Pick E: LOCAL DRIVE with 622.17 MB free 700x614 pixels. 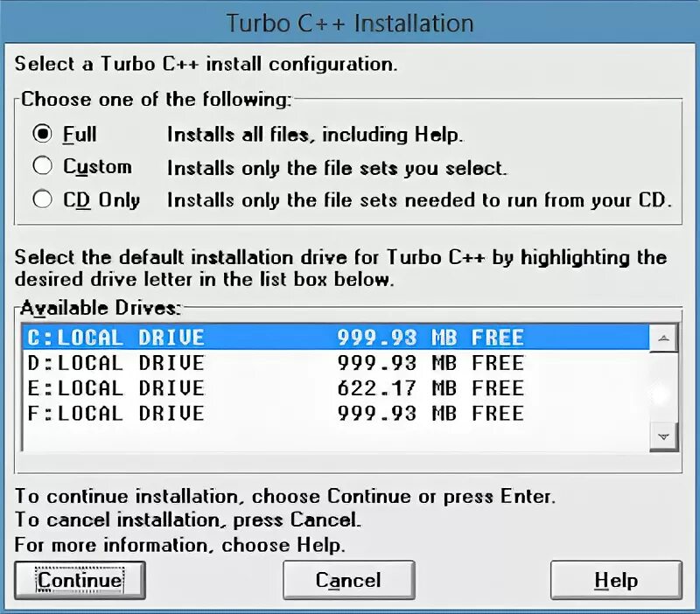(336, 387)
